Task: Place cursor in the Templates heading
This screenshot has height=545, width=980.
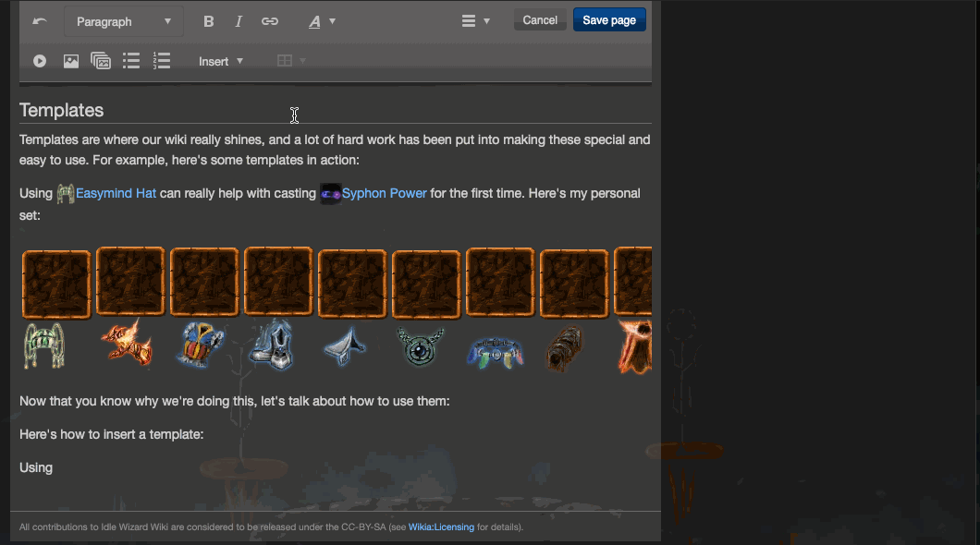Action: pos(61,111)
